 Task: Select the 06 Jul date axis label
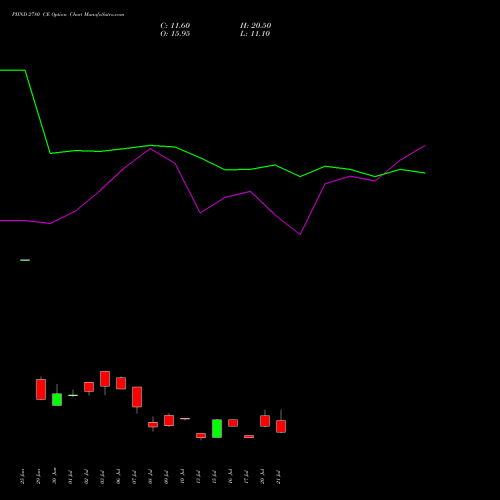coord(118,476)
